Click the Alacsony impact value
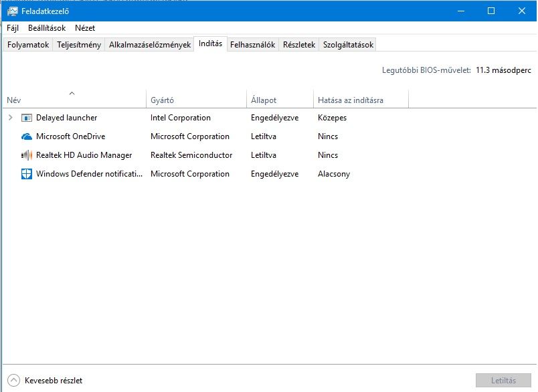The width and height of the screenshot is (538, 392). [334, 174]
